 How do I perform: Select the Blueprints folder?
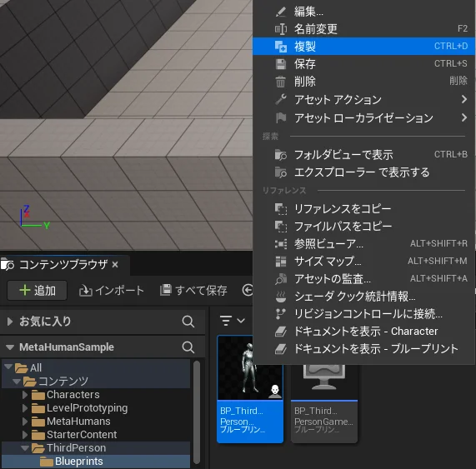pos(79,462)
